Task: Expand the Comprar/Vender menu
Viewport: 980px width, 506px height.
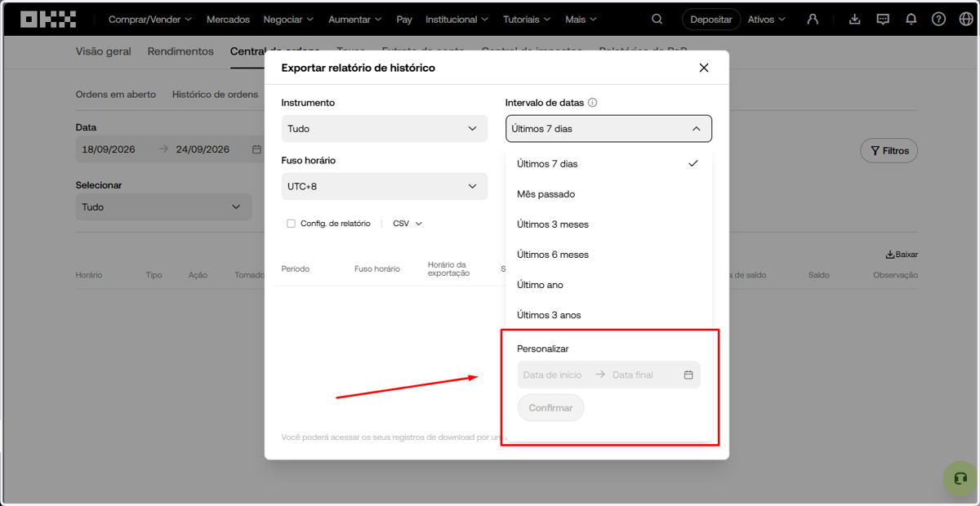Action: [150, 19]
